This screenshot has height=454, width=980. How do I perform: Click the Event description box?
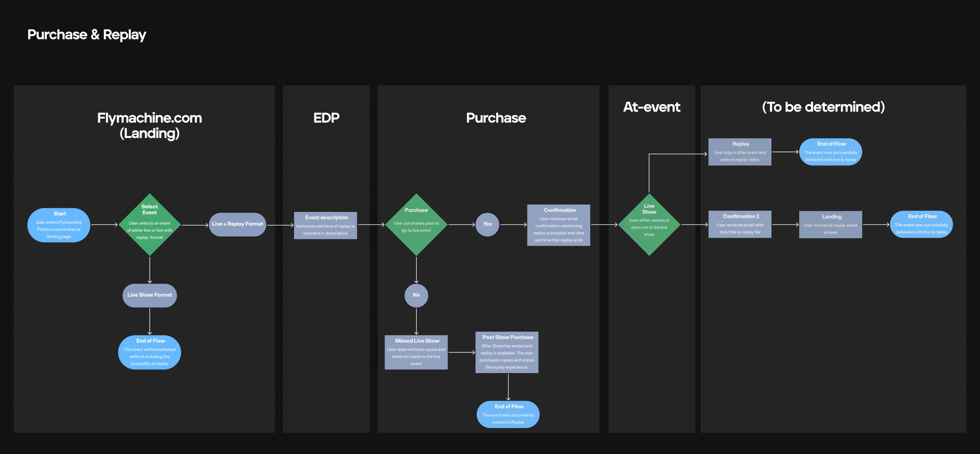tap(325, 225)
